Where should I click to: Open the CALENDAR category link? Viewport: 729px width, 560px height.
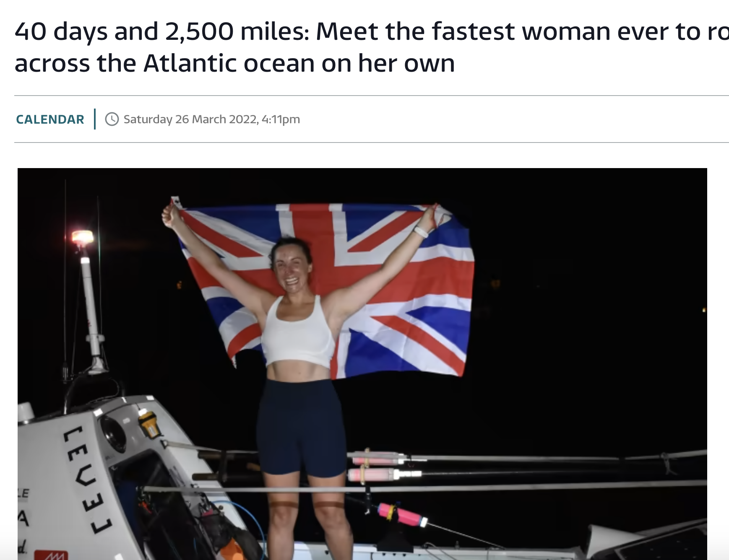pos(50,119)
